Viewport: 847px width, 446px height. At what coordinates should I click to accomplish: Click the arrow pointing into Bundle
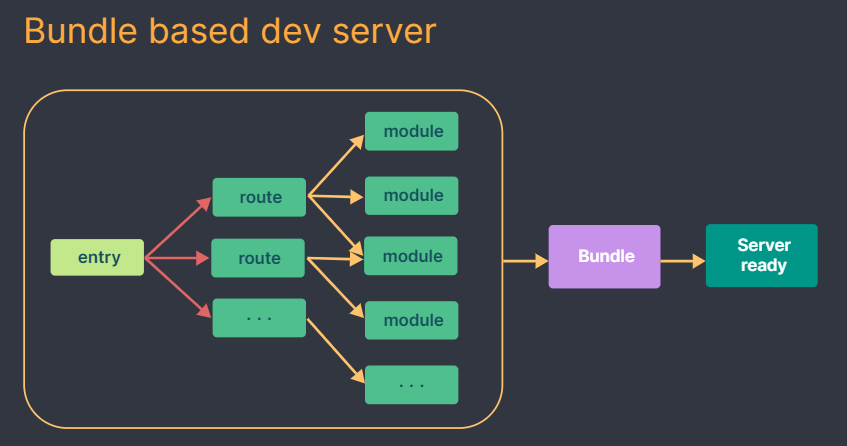(525, 261)
